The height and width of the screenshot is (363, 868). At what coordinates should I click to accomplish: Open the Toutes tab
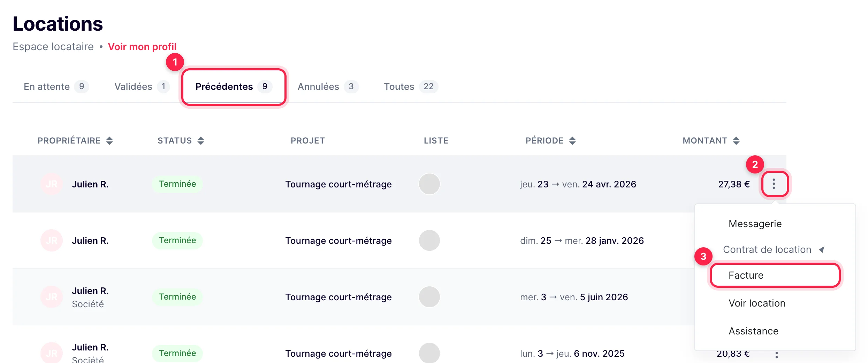click(411, 86)
